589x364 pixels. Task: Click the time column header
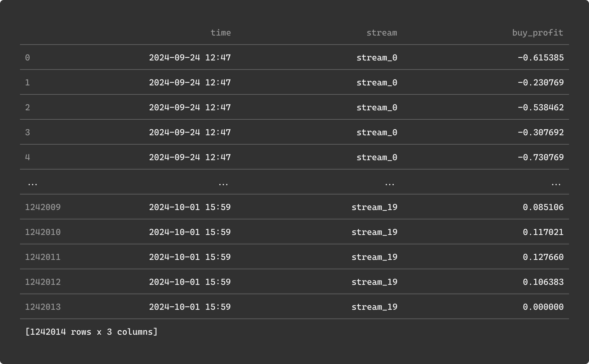click(221, 33)
